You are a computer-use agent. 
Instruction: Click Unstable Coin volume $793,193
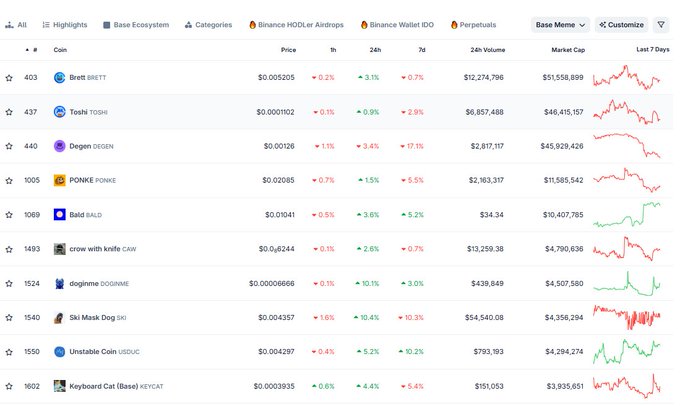point(488,352)
